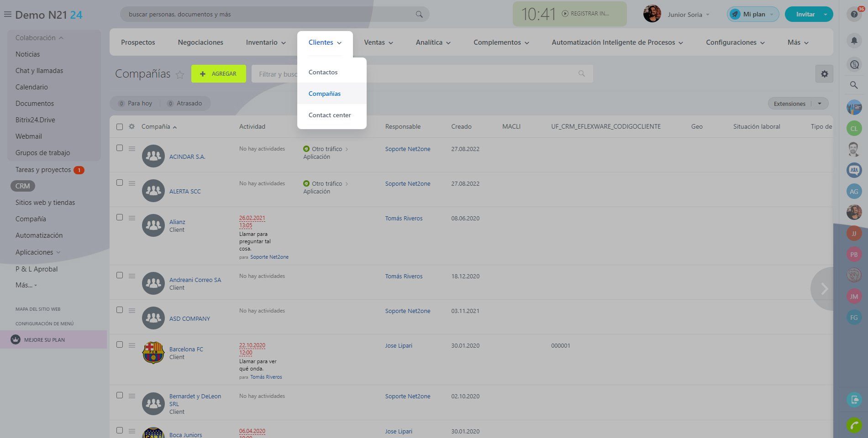This screenshot has width=868, height=438.
Task: Click the CL contact avatar in right sidebar
Action: [854, 129]
